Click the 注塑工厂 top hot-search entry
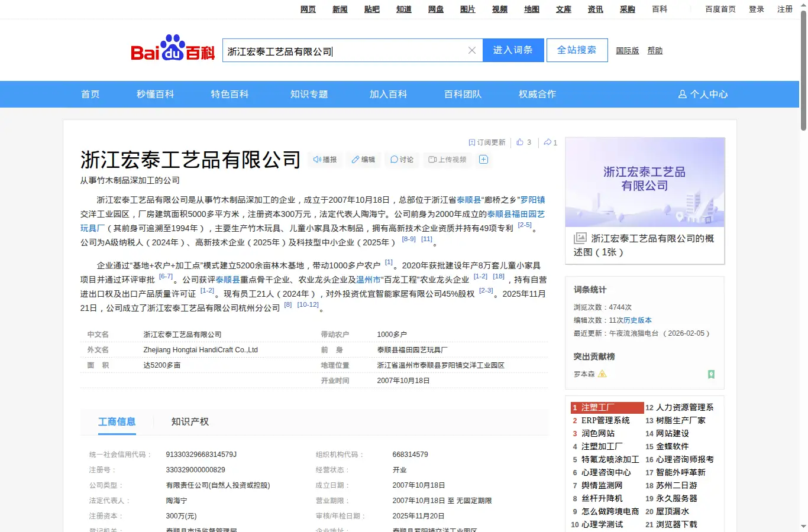 (607, 407)
